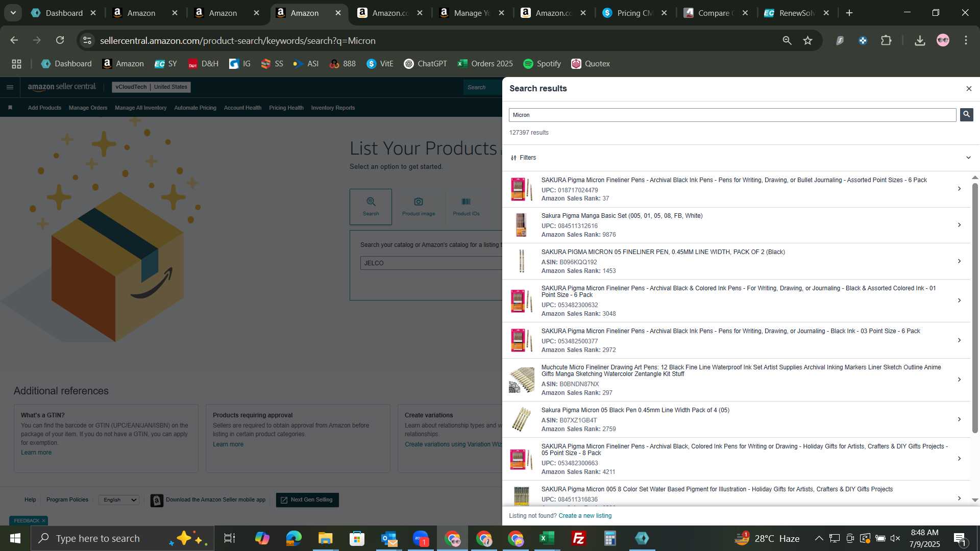Screen dimensions: 980x551
Task: Click the search magnifier button in Search results
Action: pyautogui.click(x=966, y=115)
